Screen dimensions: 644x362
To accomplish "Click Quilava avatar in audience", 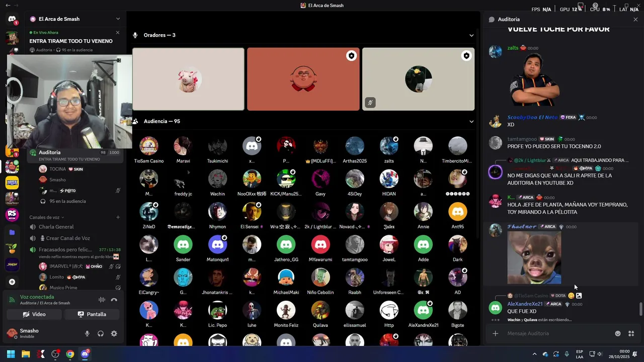I will [x=320, y=310].
